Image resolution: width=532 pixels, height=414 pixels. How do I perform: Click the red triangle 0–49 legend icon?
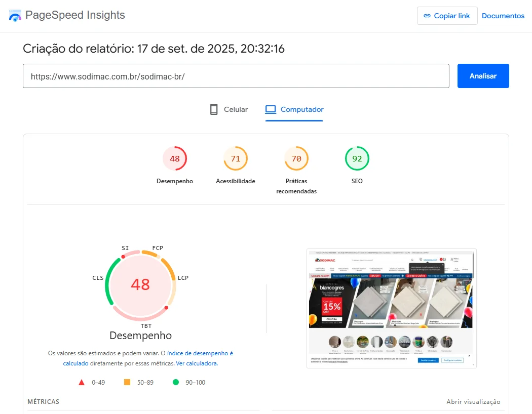click(x=82, y=382)
